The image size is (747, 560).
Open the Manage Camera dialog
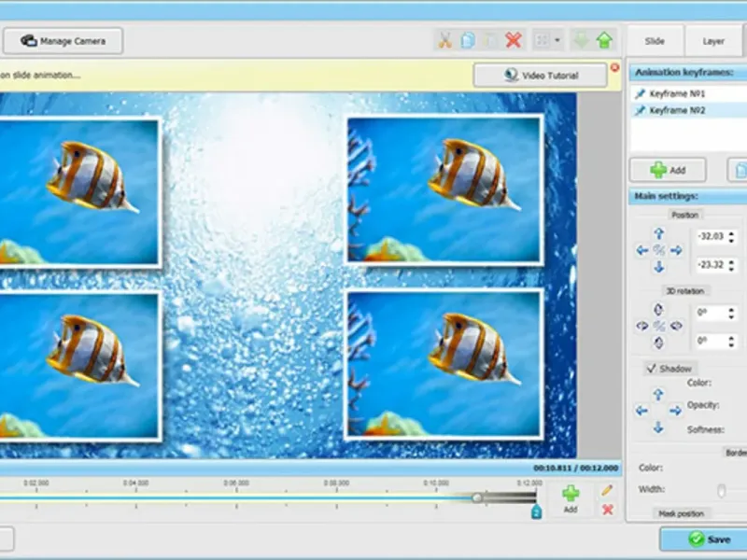pos(63,41)
